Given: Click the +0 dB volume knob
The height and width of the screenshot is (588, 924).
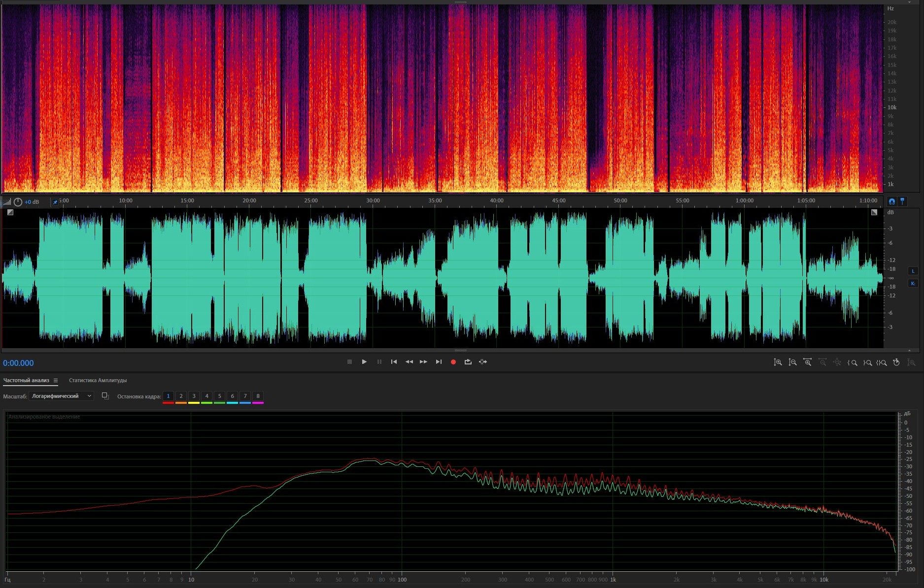Looking at the screenshot, I should pyautogui.click(x=18, y=202).
